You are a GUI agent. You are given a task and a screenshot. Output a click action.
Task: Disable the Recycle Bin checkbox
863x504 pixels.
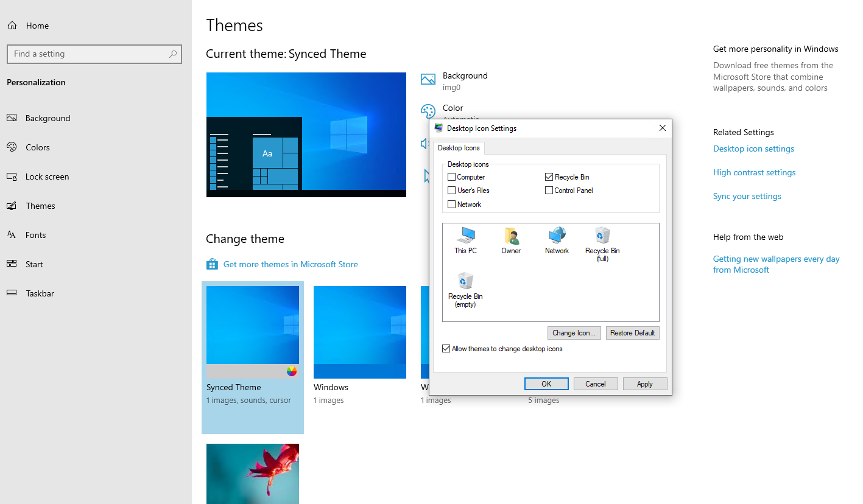tap(549, 177)
